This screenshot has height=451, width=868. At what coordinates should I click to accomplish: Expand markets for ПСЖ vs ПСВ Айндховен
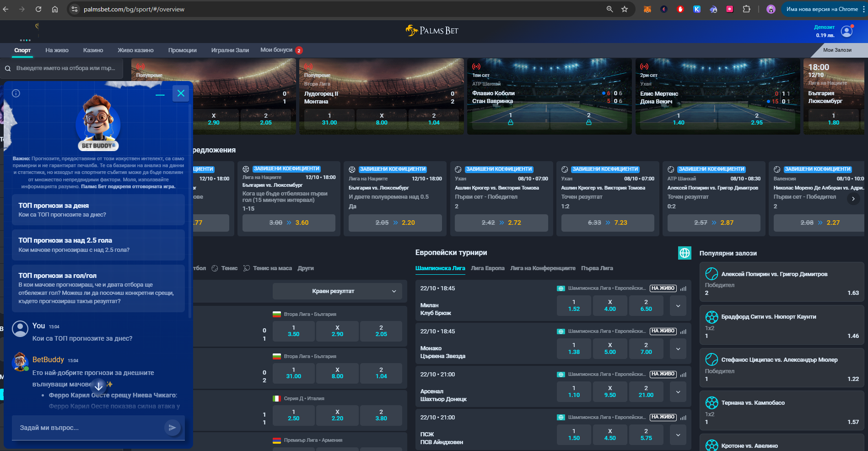[678, 435]
